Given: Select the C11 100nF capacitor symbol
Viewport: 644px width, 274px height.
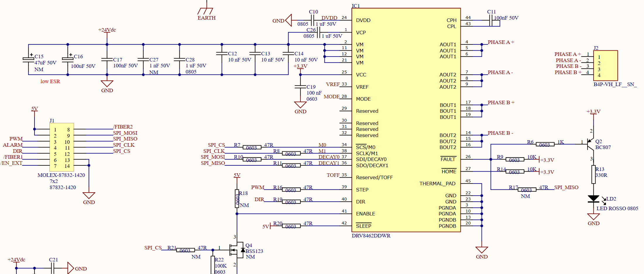Looking at the screenshot, I should pos(491,20).
